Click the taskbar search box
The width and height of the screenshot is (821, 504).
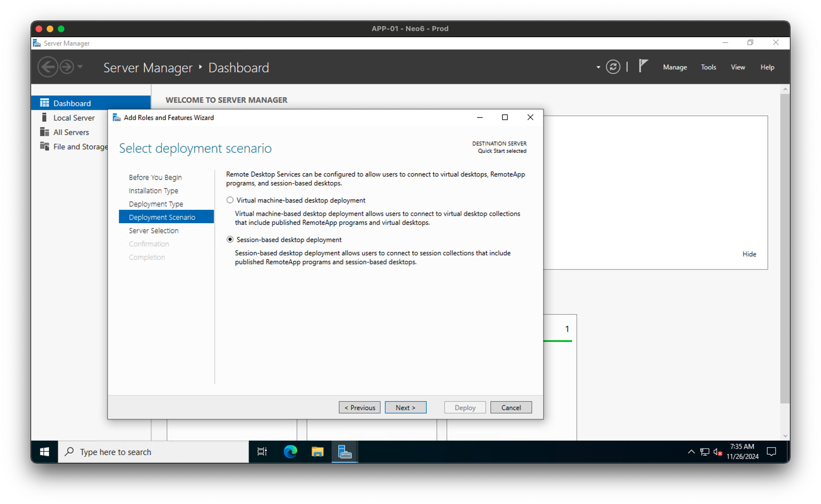[153, 452]
